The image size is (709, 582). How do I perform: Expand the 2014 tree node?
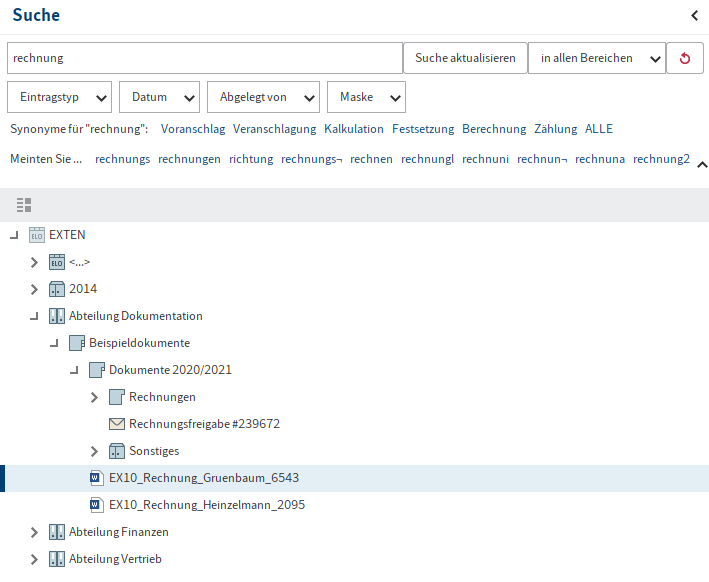34,289
